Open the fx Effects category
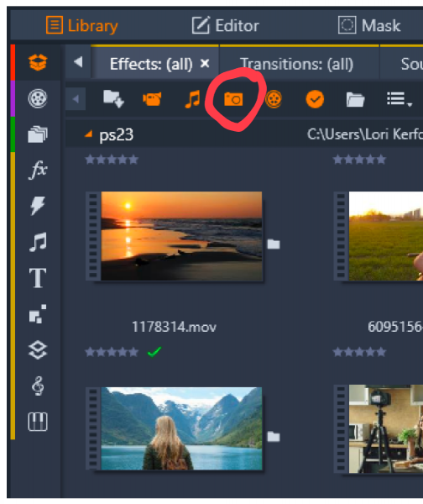 tap(38, 170)
